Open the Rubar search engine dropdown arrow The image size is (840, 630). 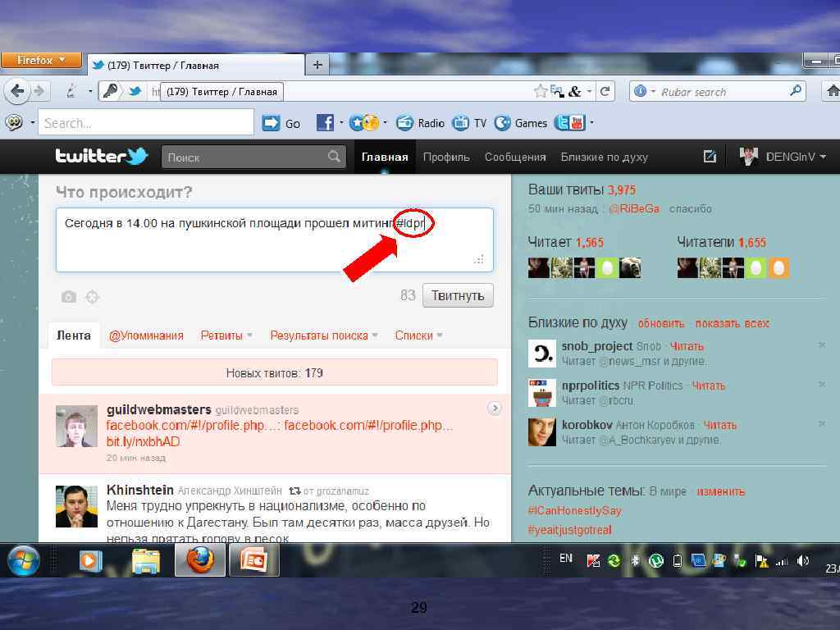coord(652,92)
